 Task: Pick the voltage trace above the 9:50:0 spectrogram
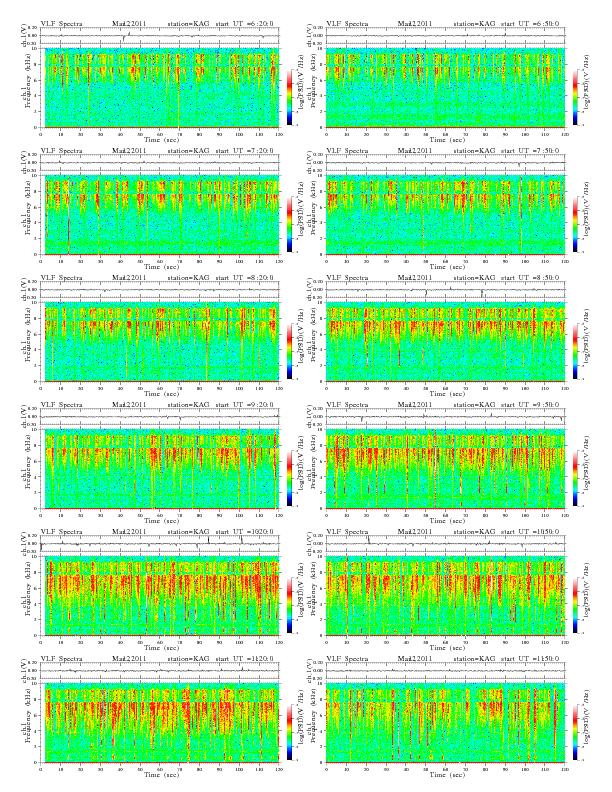tap(445, 417)
